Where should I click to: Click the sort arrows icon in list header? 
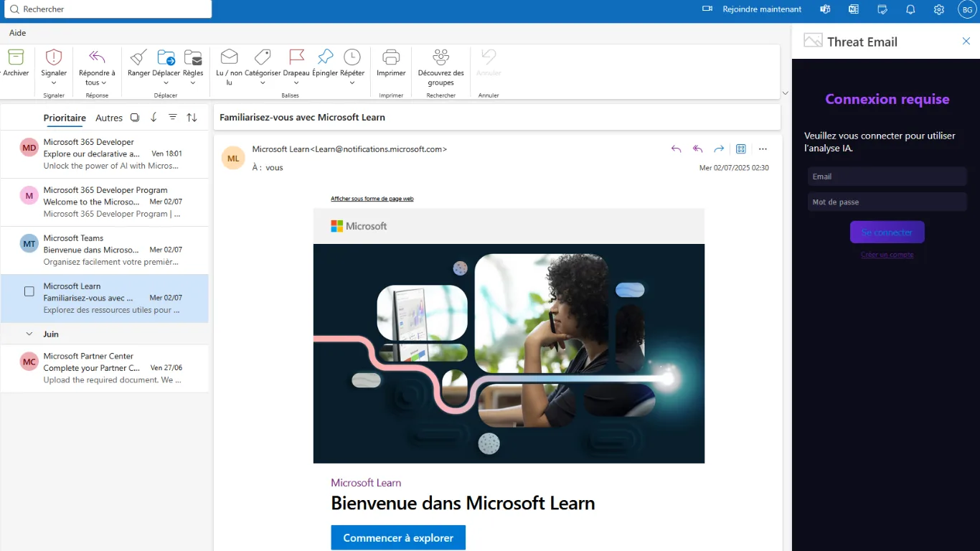[x=192, y=118]
